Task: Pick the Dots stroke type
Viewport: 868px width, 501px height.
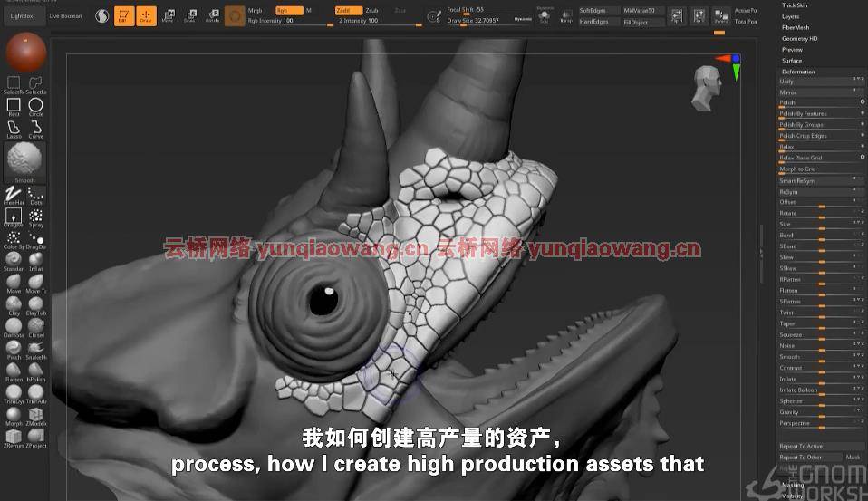Action: 36,196
